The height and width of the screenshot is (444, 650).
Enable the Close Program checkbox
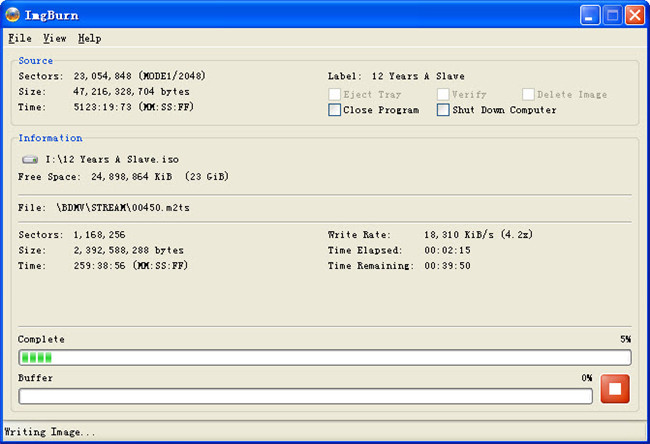coord(335,110)
